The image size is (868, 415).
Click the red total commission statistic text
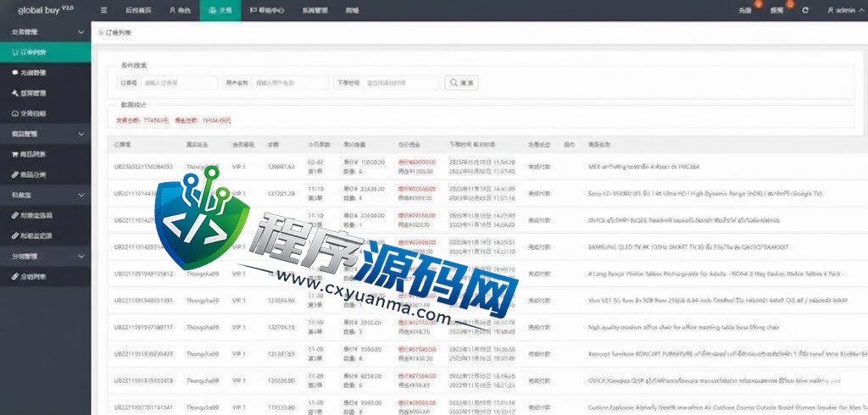203,120
